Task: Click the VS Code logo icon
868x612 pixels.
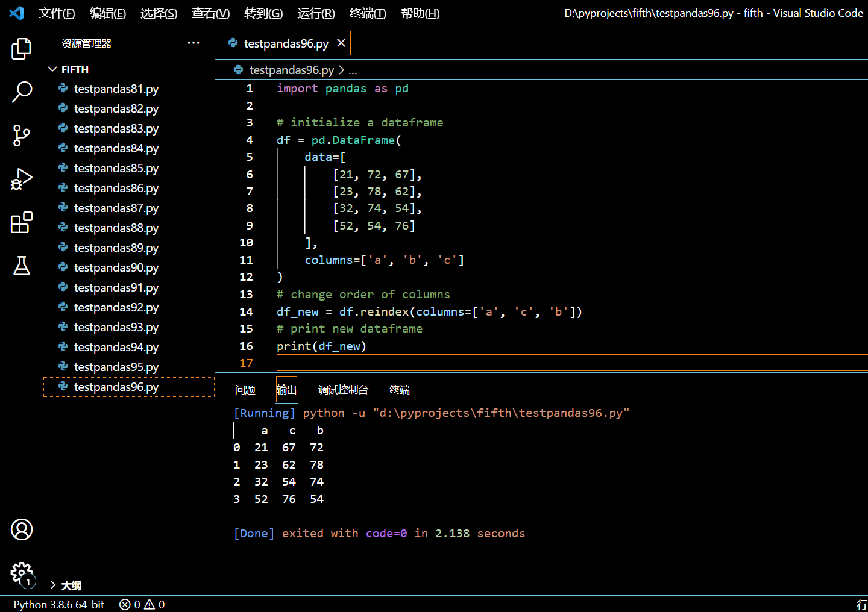Action: click(x=16, y=13)
